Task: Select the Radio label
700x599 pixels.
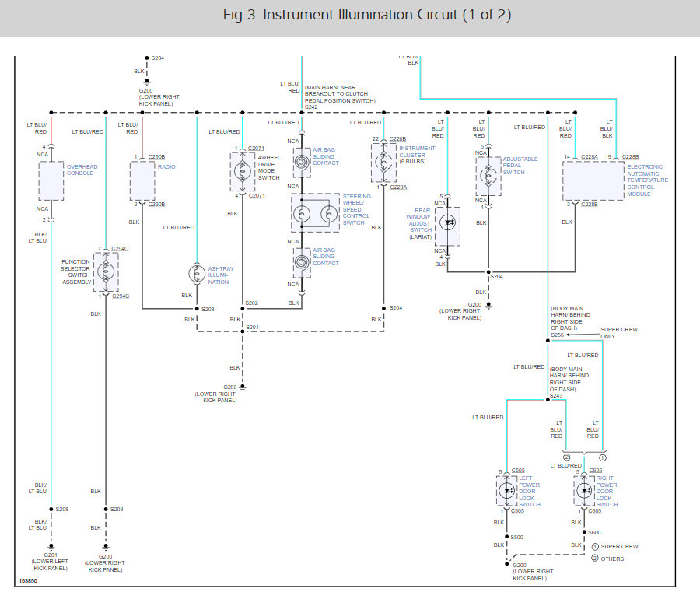Action: pos(166,166)
